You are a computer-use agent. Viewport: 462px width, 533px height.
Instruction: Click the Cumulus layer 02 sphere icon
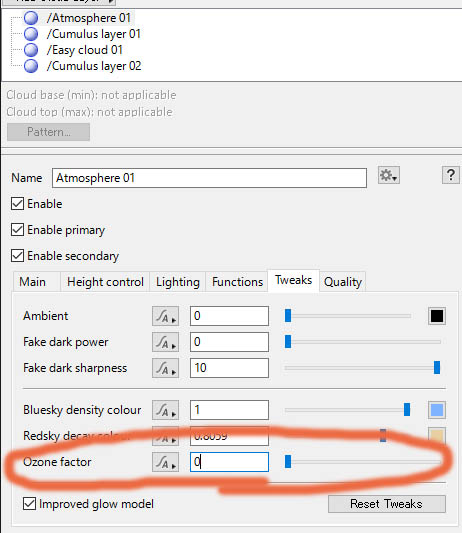click(x=31, y=66)
